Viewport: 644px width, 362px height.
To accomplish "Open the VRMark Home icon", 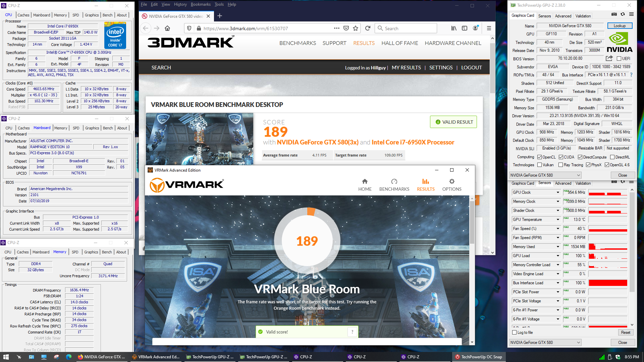I will [365, 181].
